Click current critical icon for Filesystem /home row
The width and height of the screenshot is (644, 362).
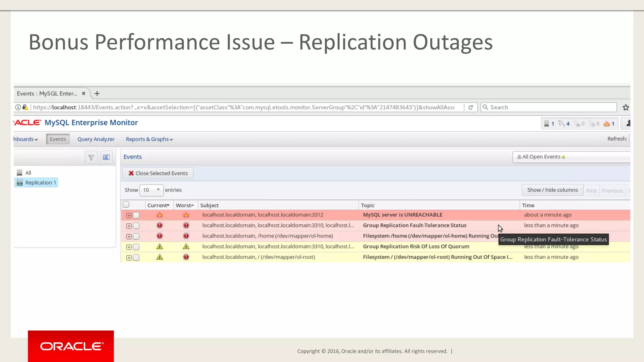coord(160,236)
